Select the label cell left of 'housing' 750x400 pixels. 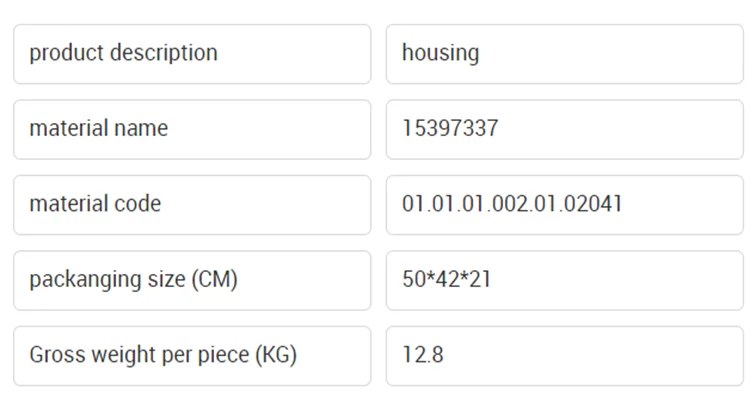tap(191, 54)
